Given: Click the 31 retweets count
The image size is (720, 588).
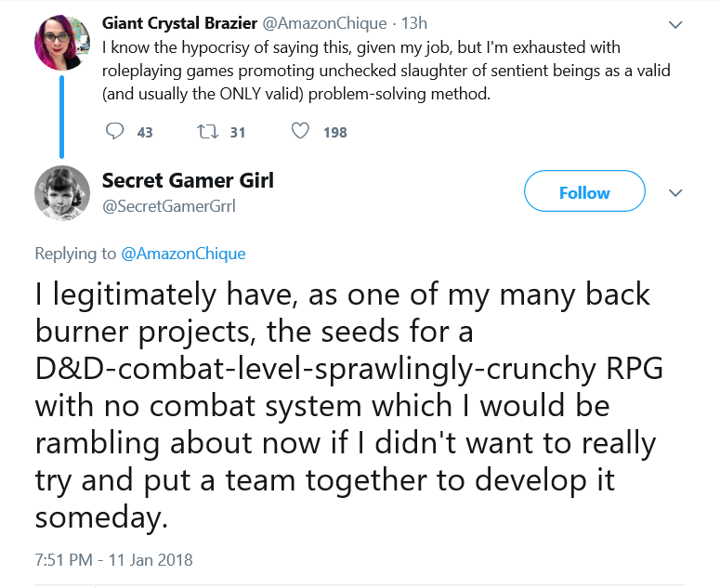Looking at the screenshot, I should (x=238, y=133).
